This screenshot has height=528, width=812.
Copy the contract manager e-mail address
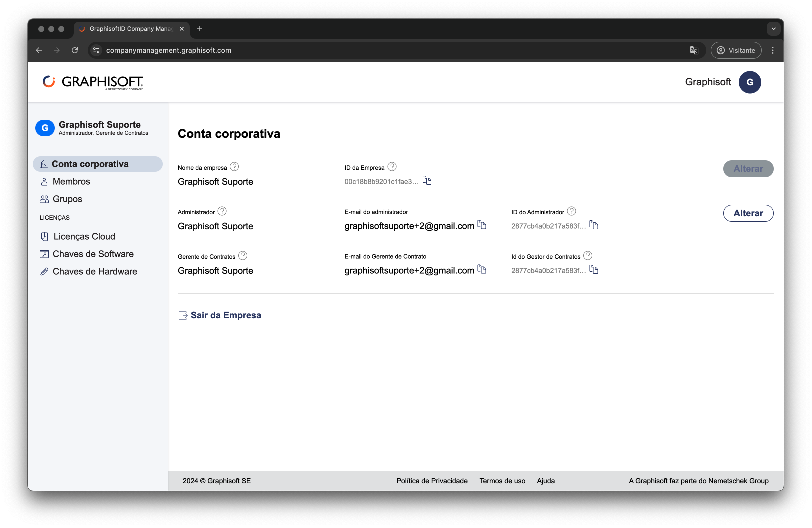pyautogui.click(x=482, y=269)
